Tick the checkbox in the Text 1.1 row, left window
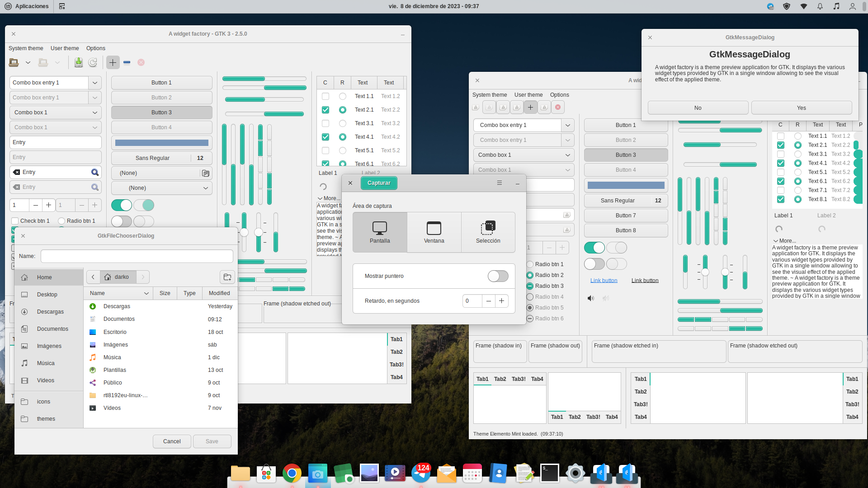This screenshot has height=488, width=868. (325, 96)
